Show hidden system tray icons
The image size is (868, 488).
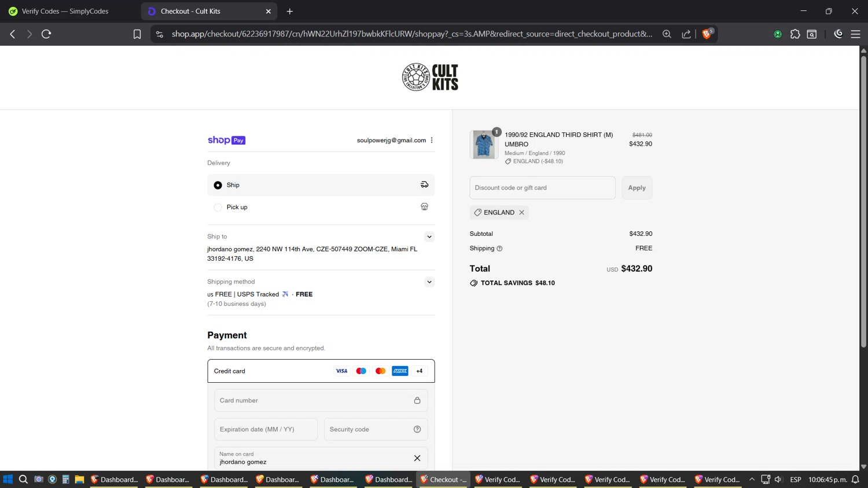click(x=752, y=479)
